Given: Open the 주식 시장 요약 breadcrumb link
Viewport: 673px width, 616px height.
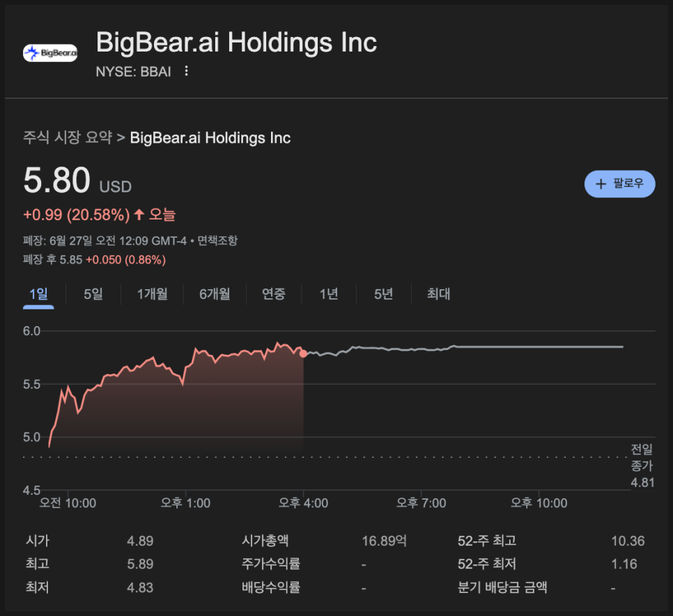Looking at the screenshot, I should (68, 137).
